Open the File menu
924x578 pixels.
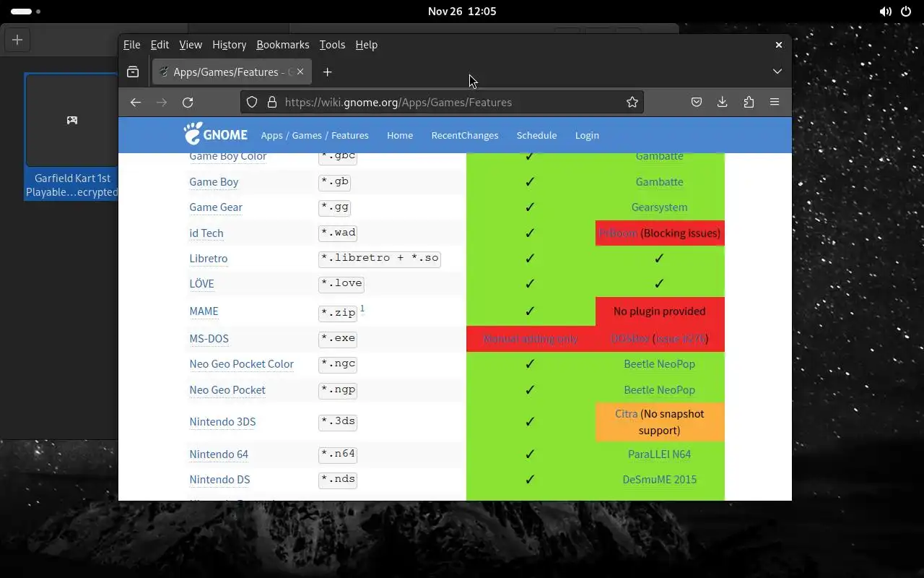click(x=132, y=45)
